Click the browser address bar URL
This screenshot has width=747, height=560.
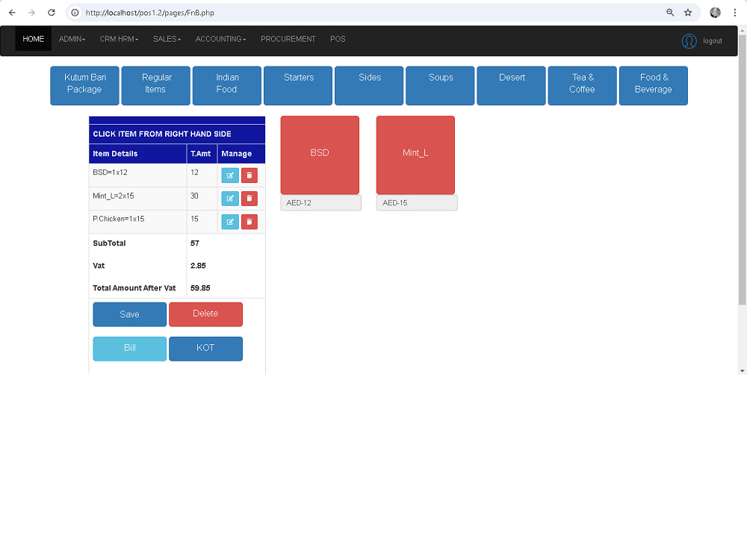pyautogui.click(x=149, y=13)
